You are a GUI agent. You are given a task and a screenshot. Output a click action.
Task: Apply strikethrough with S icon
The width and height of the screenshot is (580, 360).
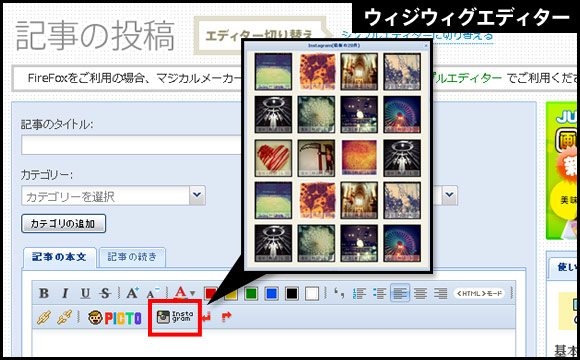[x=105, y=293]
